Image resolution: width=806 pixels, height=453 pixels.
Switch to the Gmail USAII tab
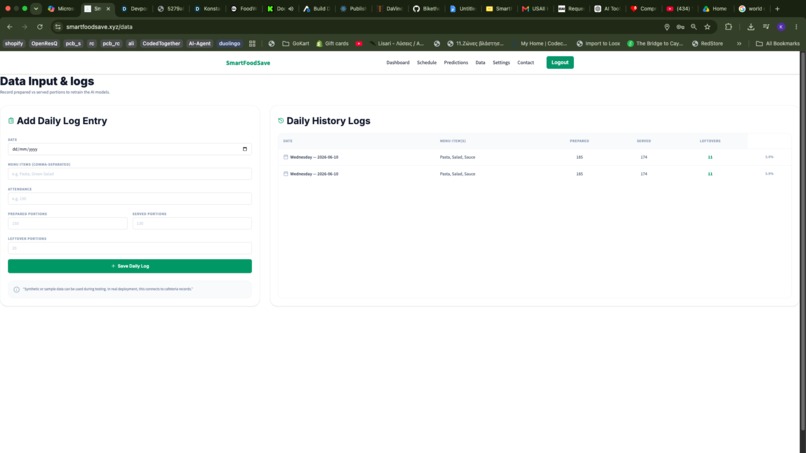click(x=534, y=9)
